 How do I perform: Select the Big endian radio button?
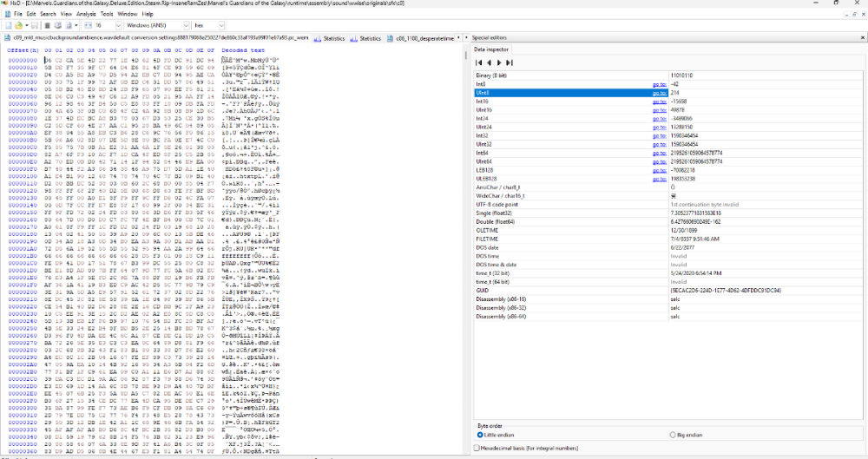coord(673,436)
